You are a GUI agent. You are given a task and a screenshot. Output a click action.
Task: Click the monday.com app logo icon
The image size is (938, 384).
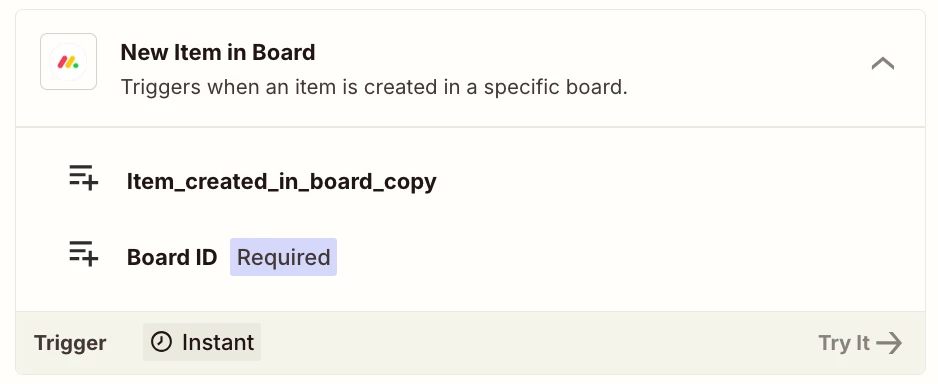click(68, 62)
